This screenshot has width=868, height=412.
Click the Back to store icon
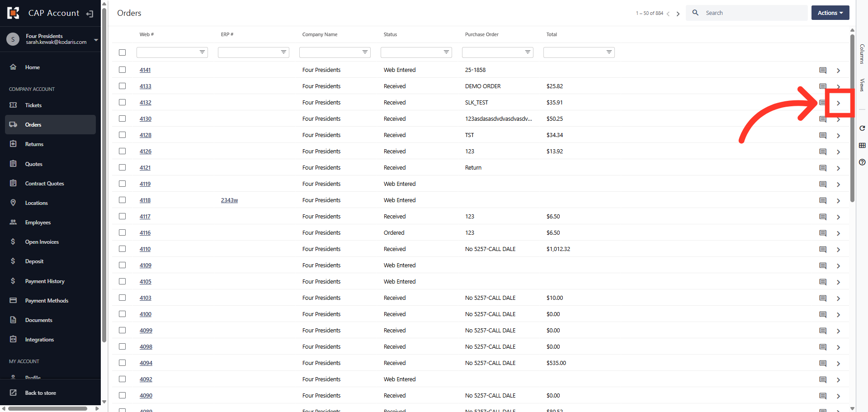pyautogui.click(x=13, y=393)
